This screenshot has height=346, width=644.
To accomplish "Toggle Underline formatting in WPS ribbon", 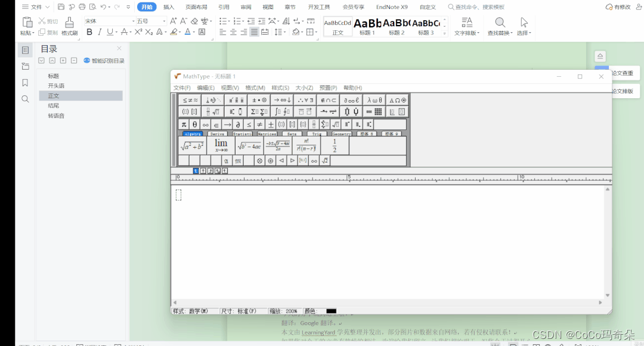I will (x=110, y=32).
